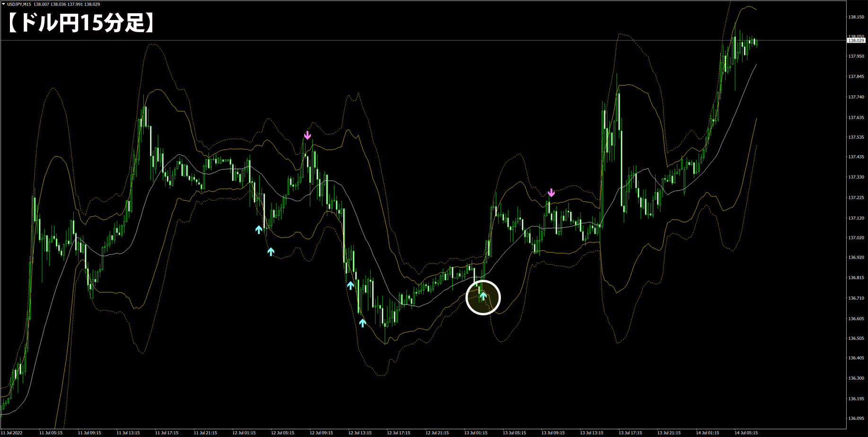Click the 12 Jul 21:15 time label
This screenshot has width=868, height=437.
437,433
